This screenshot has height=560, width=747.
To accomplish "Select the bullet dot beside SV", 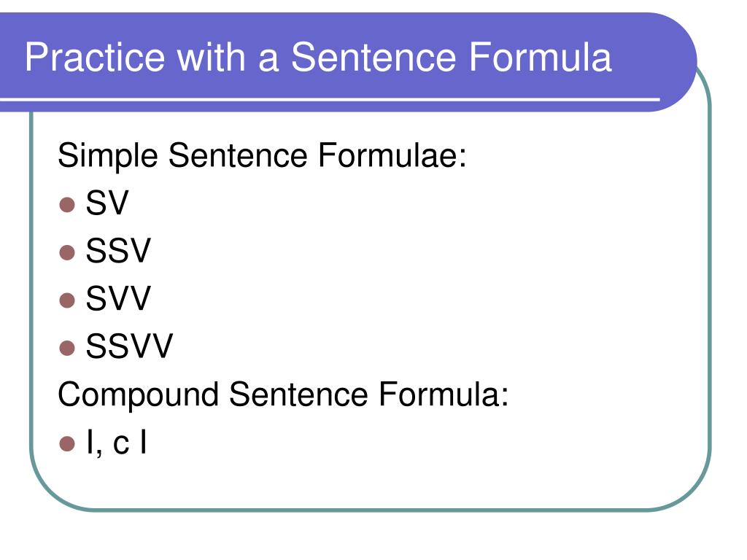I will pyautogui.click(x=67, y=205).
